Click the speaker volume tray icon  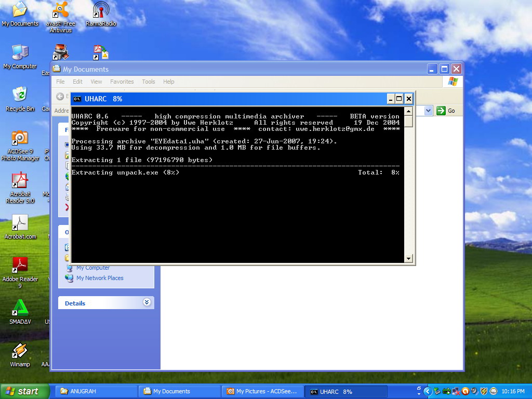(474, 391)
